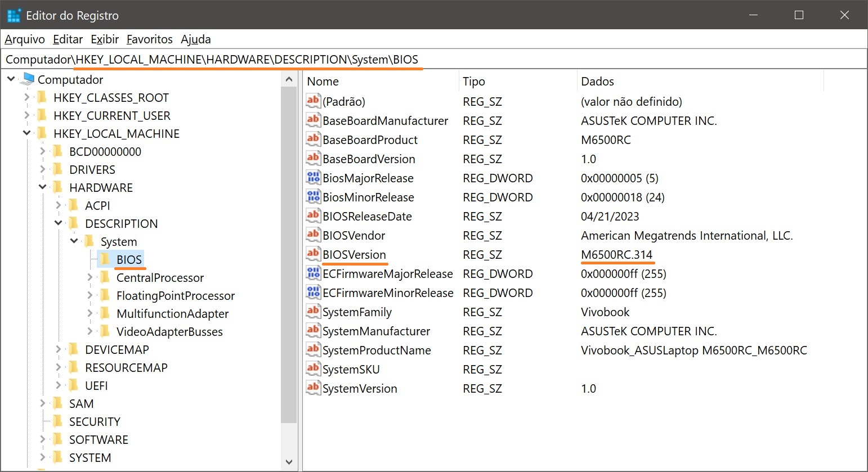Click the Registry Editor app icon in title bar
The height and width of the screenshot is (472, 868).
(14, 15)
